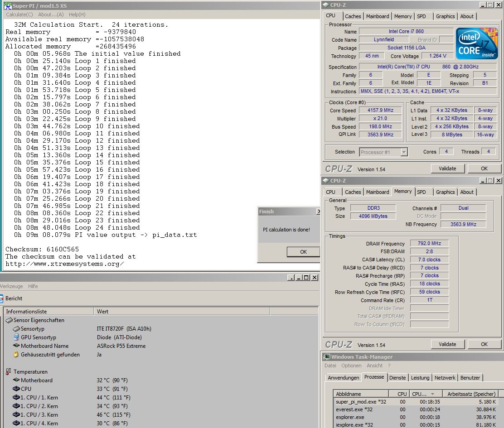Click the Bericht button in Everest
504x428 pixels.
click(12, 298)
